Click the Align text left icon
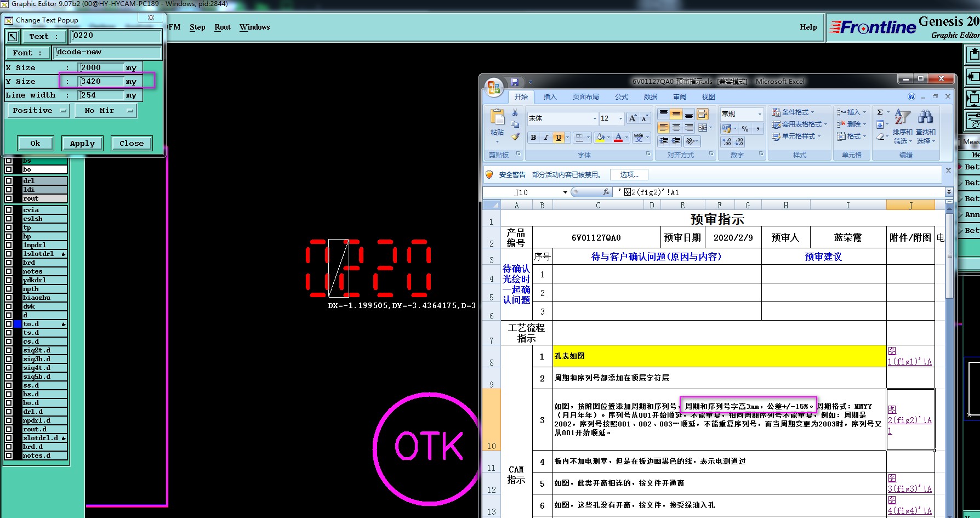 pos(664,128)
